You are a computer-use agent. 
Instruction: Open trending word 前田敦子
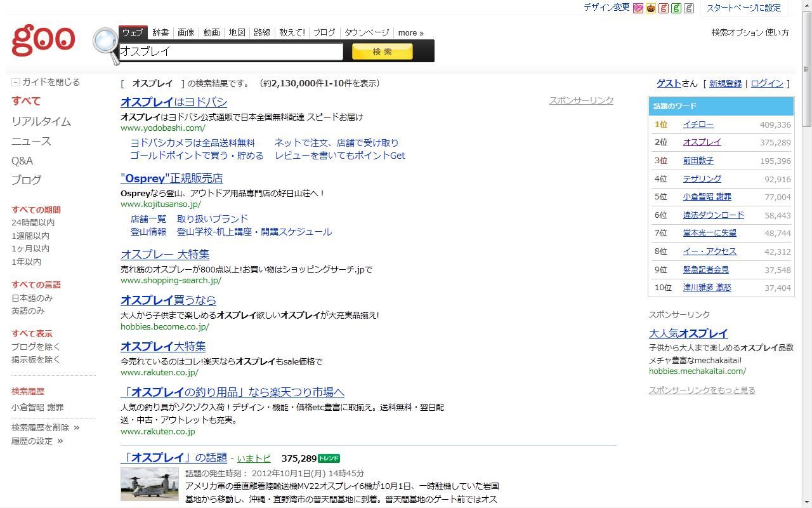pos(698,161)
